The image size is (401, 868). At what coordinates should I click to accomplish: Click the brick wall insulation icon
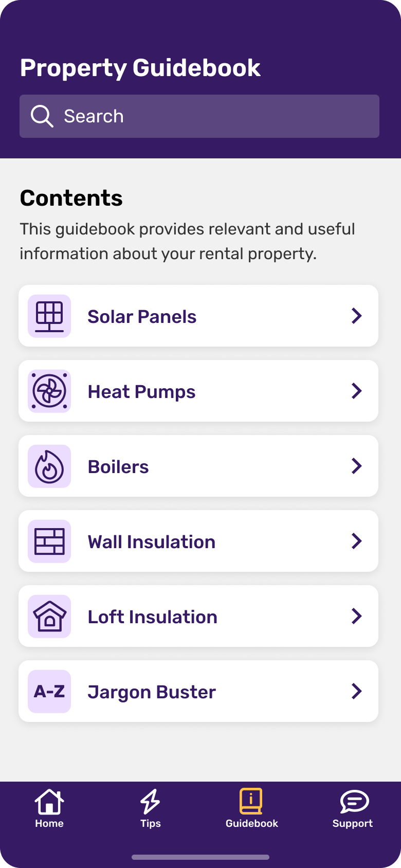[x=49, y=541]
